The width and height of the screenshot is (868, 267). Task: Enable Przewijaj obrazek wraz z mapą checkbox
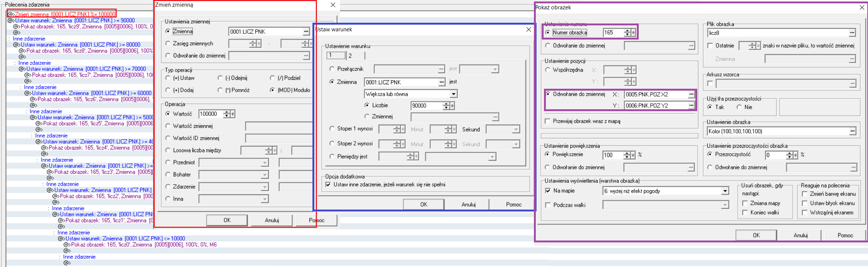[548, 121]
